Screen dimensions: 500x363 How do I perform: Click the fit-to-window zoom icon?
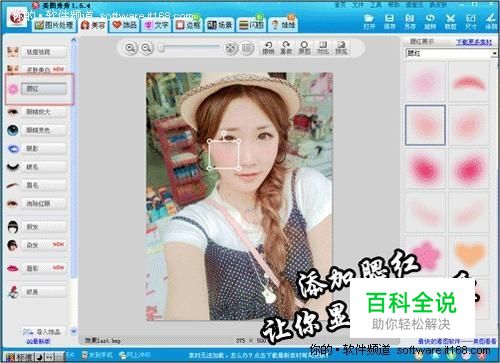230,48
